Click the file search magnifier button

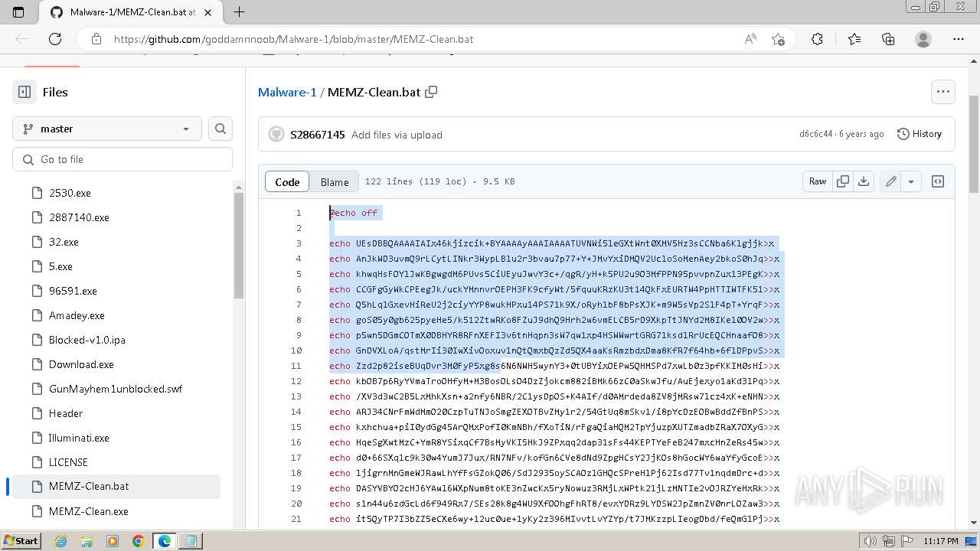(x=220, y=129)
